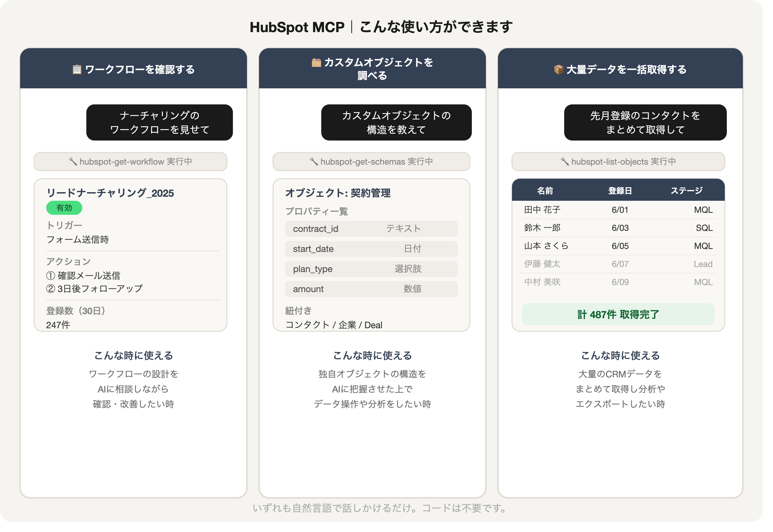Click the MQL stage of 田中 花子
This screenshot has width=773, height=532.
click(703, 210)
